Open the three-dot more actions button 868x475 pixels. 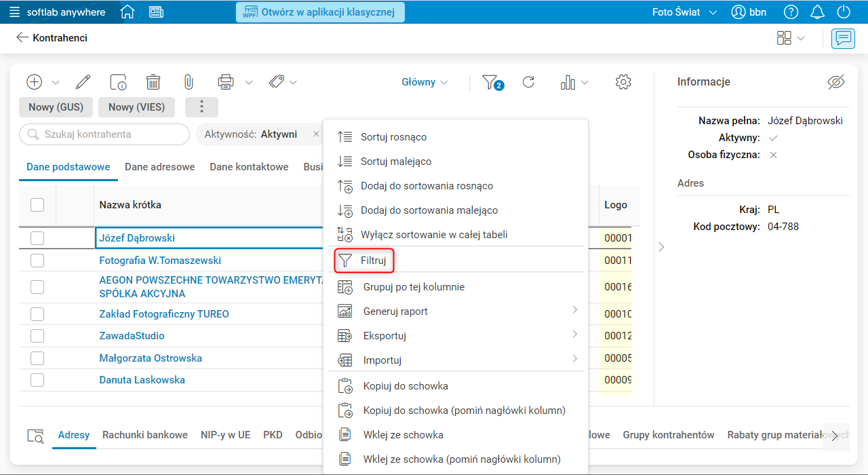(x=201, y=107)
